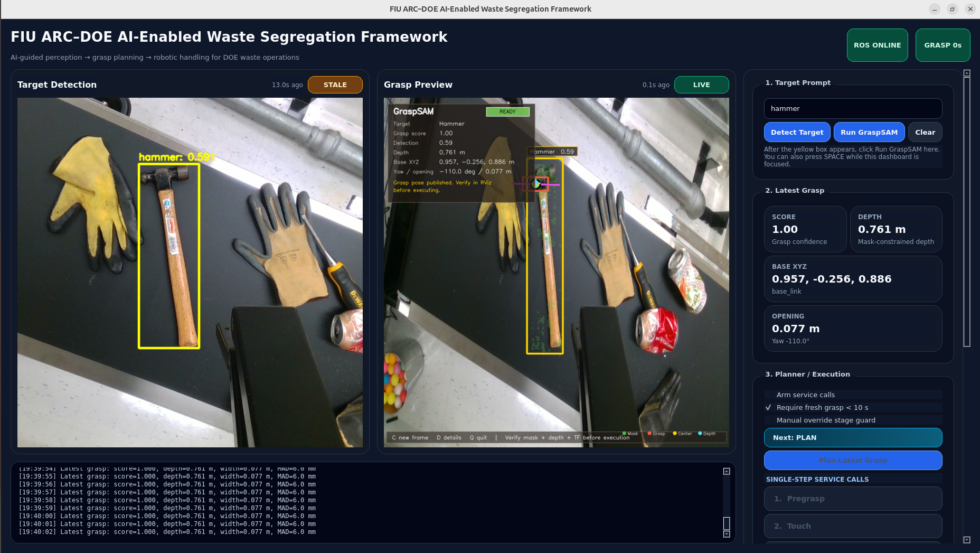Click the GRASP 0s status badge
The image size is (980, 553).
(x=943, y=45)
